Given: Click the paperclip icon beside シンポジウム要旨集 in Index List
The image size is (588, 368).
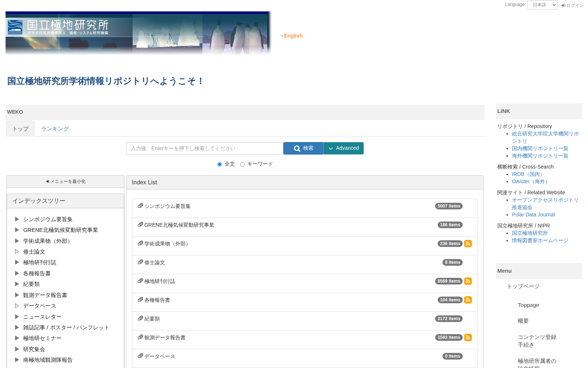Looking at the screenshot, I should tap(140, 206).
